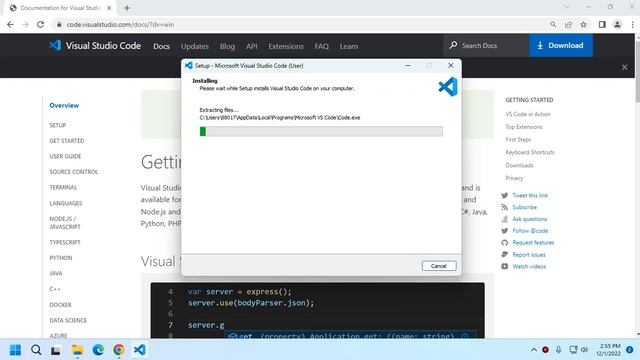Open Windows taskbar search
This screenshot has height=360, width=640.
[x=36, y=350]
